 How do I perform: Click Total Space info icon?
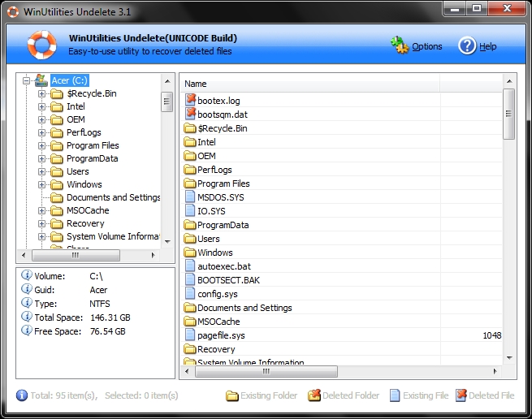(x=27, y=317)
